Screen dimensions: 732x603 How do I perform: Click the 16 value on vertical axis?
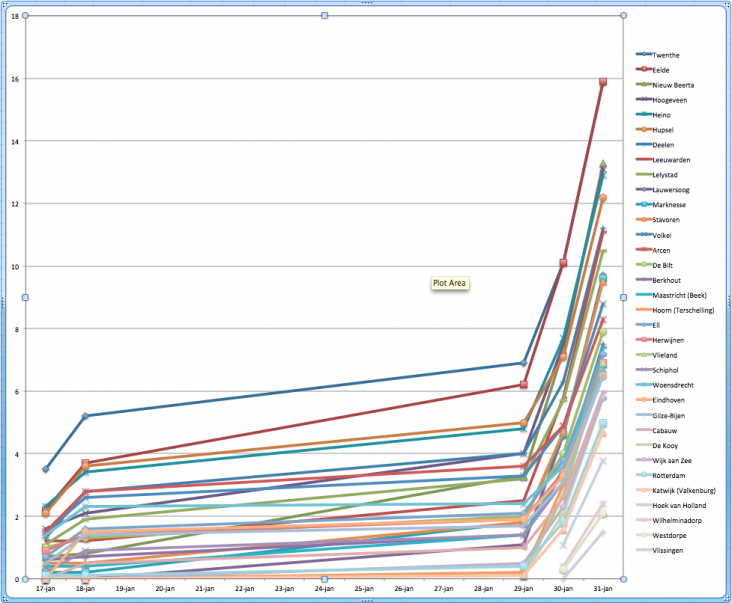(15, 78)
